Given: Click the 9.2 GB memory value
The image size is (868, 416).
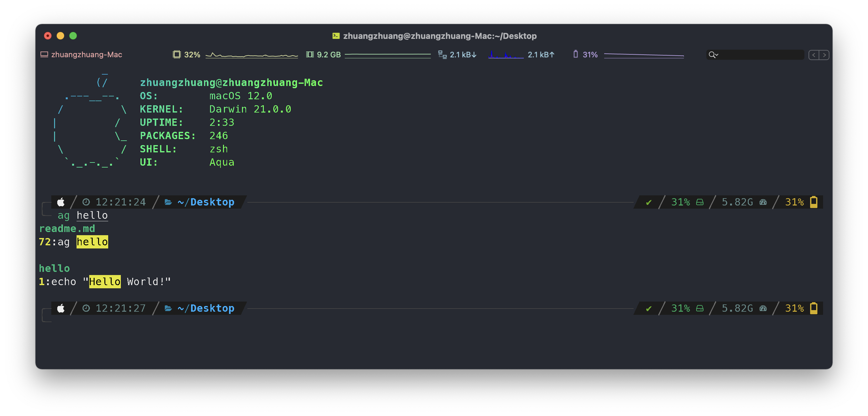Looking at the screenshot, I should click(329, 55).
